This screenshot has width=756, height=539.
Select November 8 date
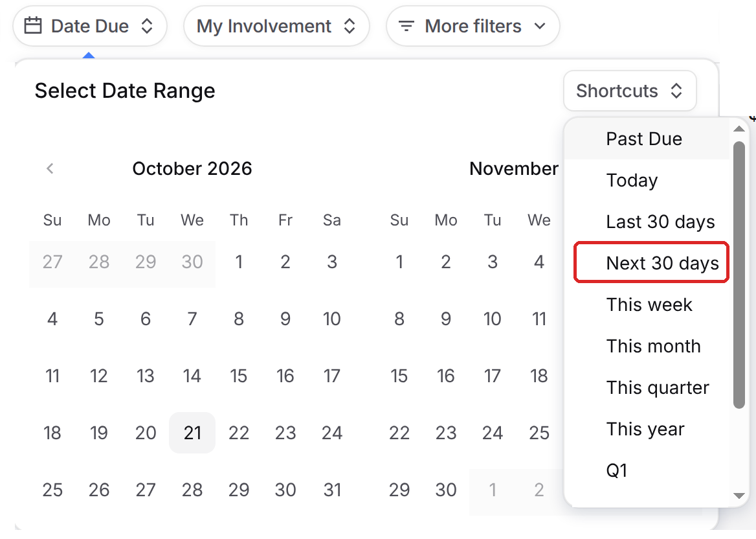point(399,319)
